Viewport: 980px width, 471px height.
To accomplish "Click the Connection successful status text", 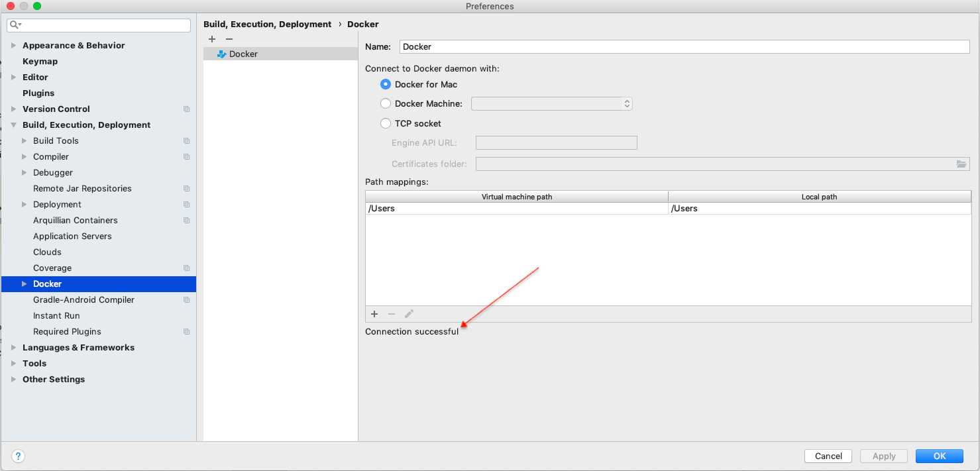I will point(411,331).
